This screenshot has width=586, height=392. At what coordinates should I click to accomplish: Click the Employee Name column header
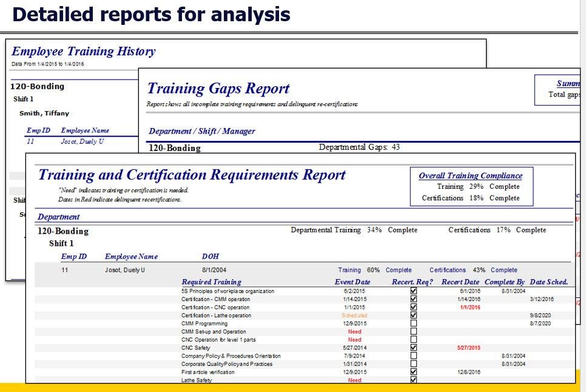tap(131, 256)
